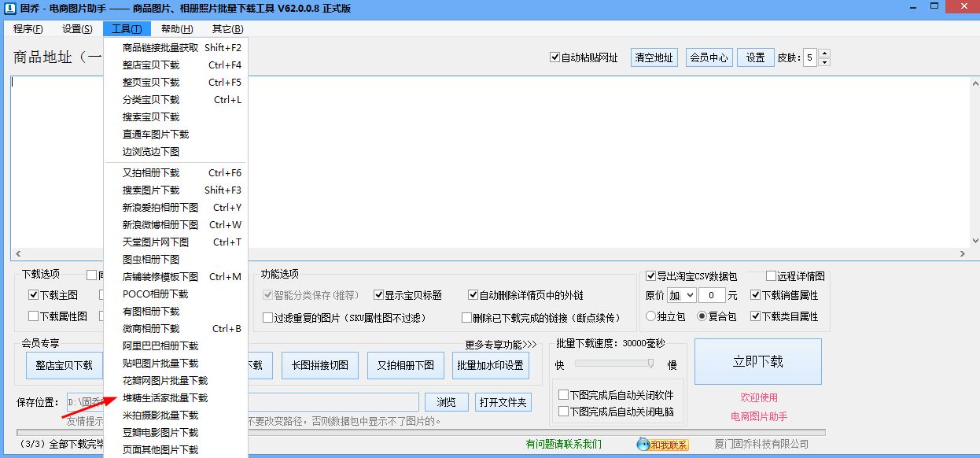The image size is (980, 458).
Task: Uncheck the 显示宝贝标题 option
Action: tap(379, 295)
